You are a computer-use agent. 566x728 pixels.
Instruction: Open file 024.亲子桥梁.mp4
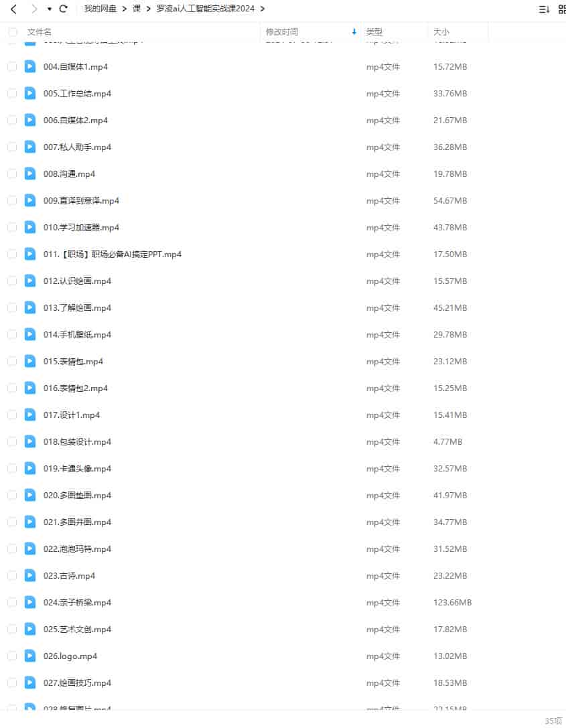click(x=78, y=602)
